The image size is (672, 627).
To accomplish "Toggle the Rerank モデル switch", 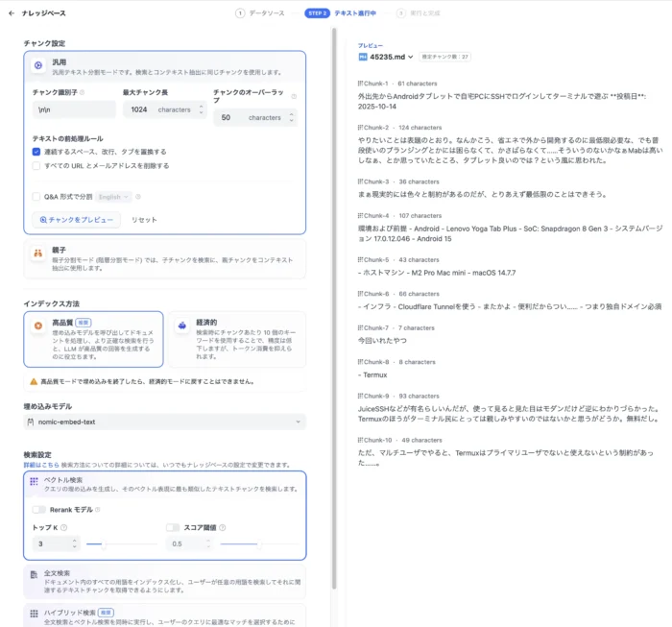I will 39,509.
